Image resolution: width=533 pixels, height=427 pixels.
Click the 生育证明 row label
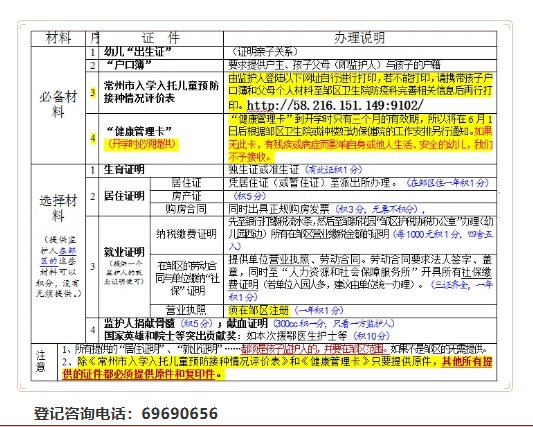(124, 169)
